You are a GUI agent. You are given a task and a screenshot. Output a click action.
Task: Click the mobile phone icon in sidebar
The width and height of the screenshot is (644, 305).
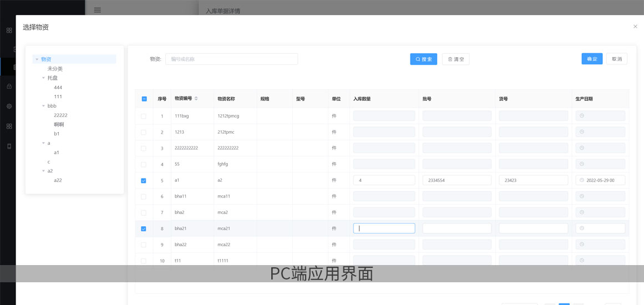point(9,146)
